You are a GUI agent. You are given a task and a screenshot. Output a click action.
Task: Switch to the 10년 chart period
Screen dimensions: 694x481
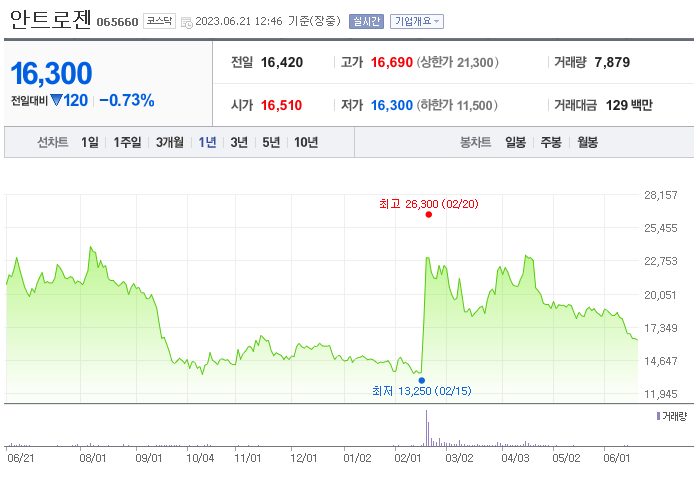click(x=306, y=142)
